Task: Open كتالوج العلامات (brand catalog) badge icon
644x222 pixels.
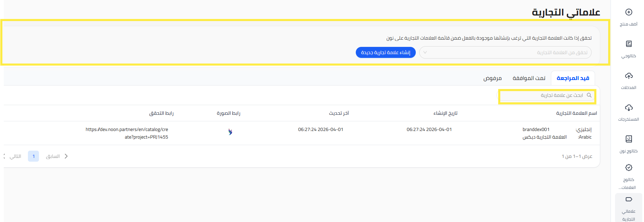Action: pyautogui.click(x=628, y=168)
